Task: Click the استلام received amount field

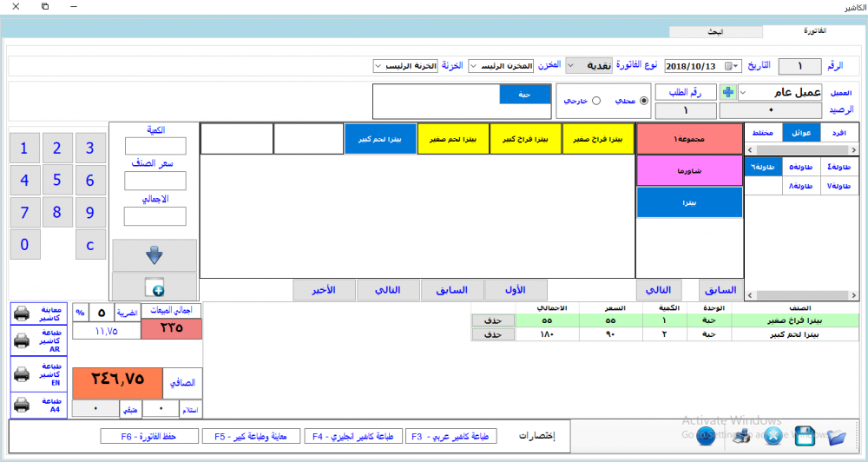Action: coord(161,409)
